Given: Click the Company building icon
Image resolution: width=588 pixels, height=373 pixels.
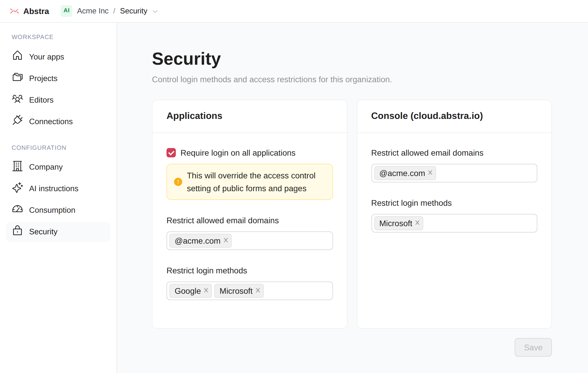Looking at the screenshot, I should [x=17, y=166].
